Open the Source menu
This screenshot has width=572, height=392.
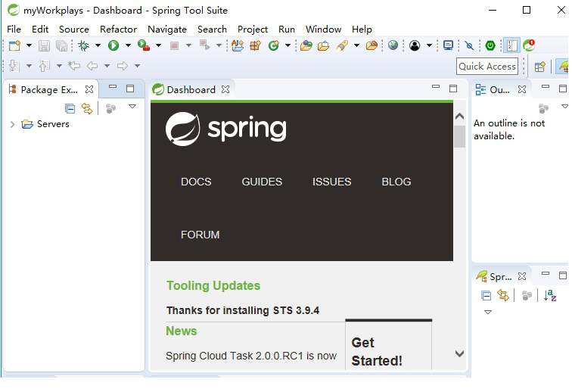[x=74, y=30]
